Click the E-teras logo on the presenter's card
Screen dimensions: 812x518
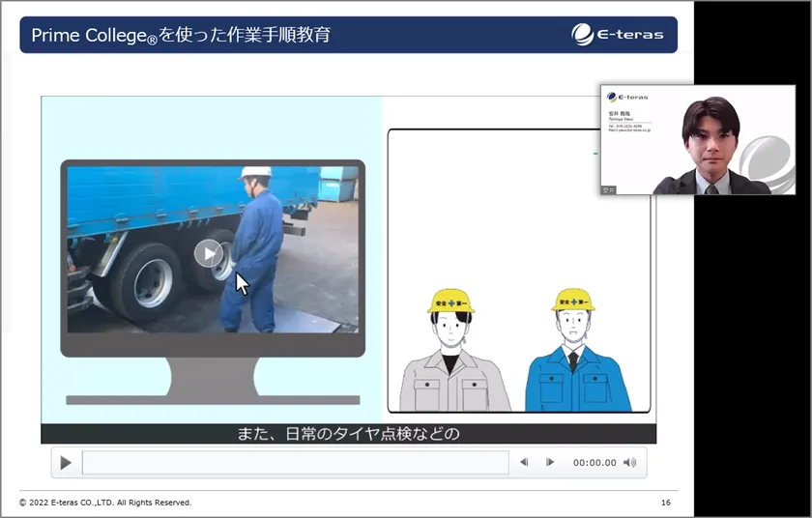(x=628, y=97)
